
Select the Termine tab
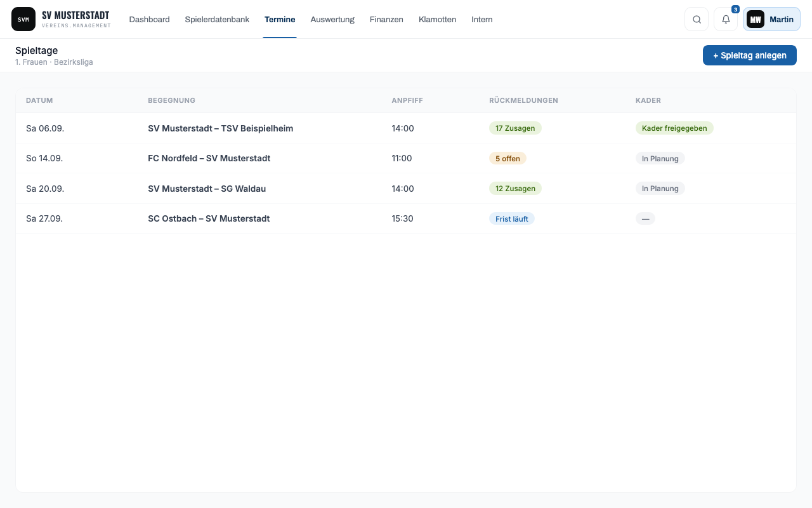pyautogui.click(x=280, y=19)
